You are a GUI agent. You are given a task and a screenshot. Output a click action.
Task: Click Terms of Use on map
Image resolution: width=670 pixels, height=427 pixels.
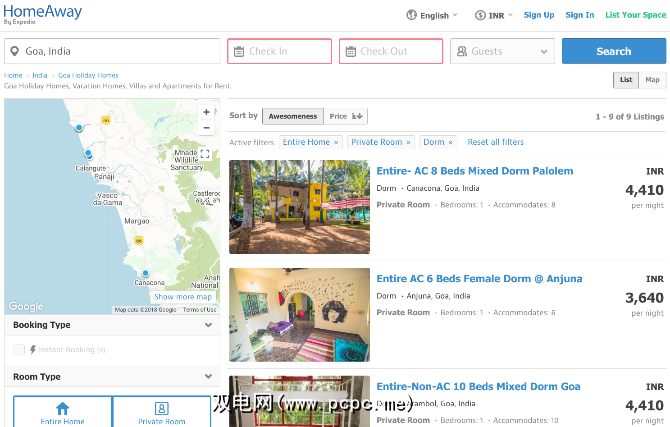coord(200,310)
